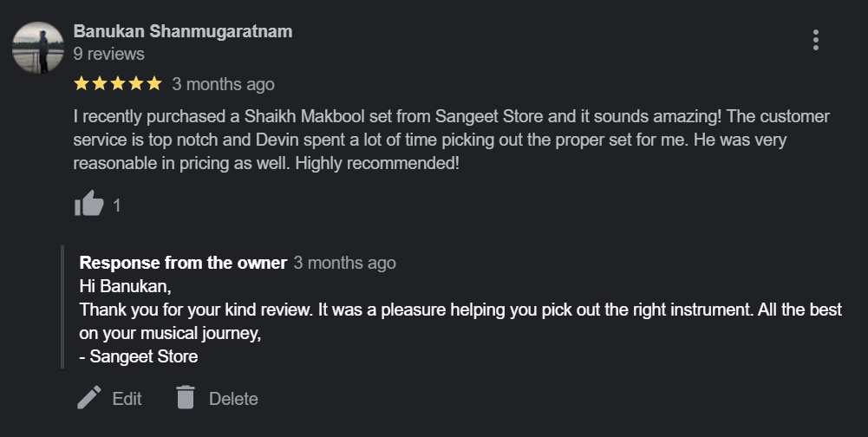Click the "Response from the owner" heading
This screenshot has height=437, width=868.
[183, 263]
